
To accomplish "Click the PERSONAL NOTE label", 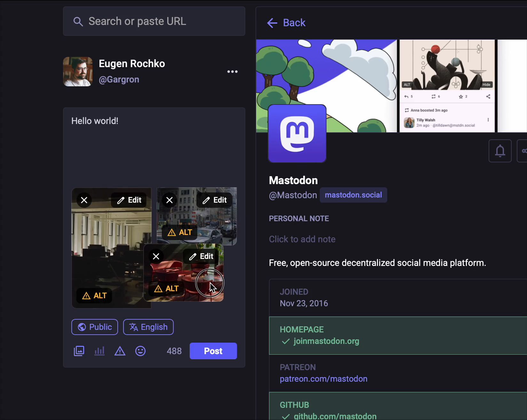I will tap(299, 219).
